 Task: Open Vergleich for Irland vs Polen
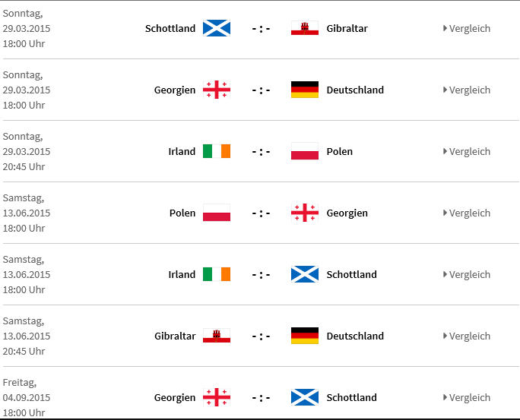coord(467,151)
